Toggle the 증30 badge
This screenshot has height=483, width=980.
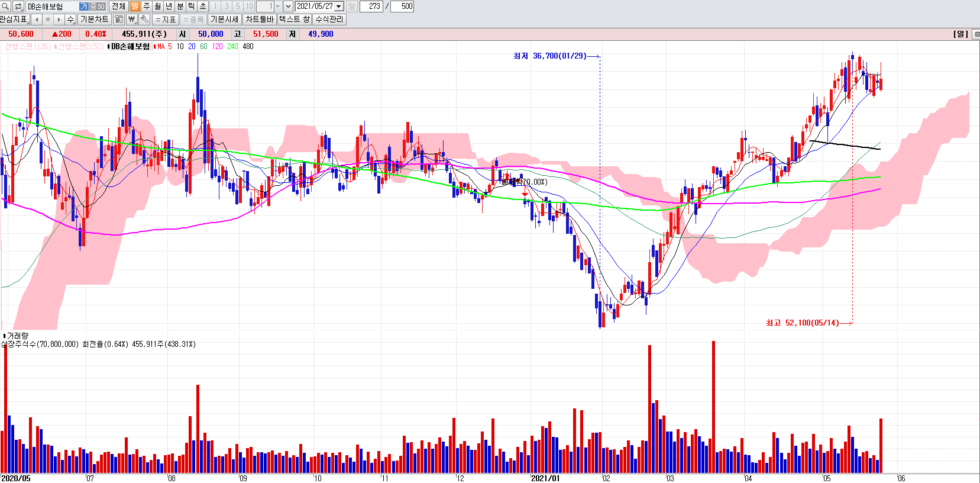coord(97,7)
